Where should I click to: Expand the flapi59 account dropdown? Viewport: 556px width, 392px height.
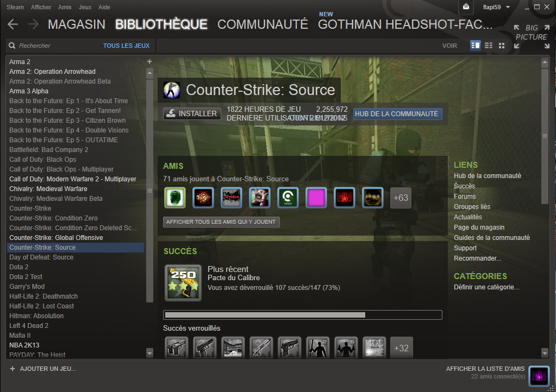tap(496, 7)
